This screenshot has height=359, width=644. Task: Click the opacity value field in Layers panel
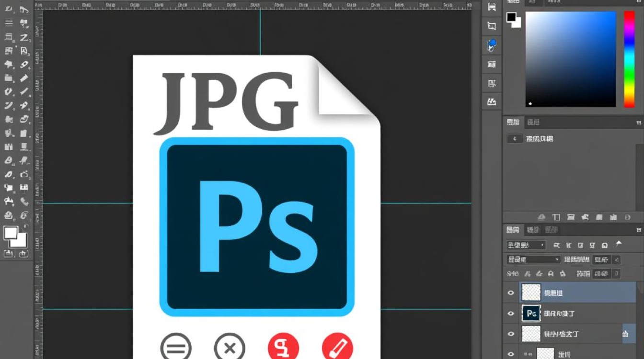(x=601, y=259)
